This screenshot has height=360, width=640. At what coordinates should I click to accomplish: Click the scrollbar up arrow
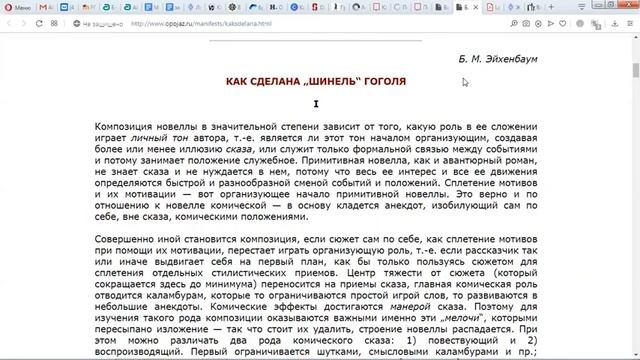pyautogui.click(x=636, y=37)
